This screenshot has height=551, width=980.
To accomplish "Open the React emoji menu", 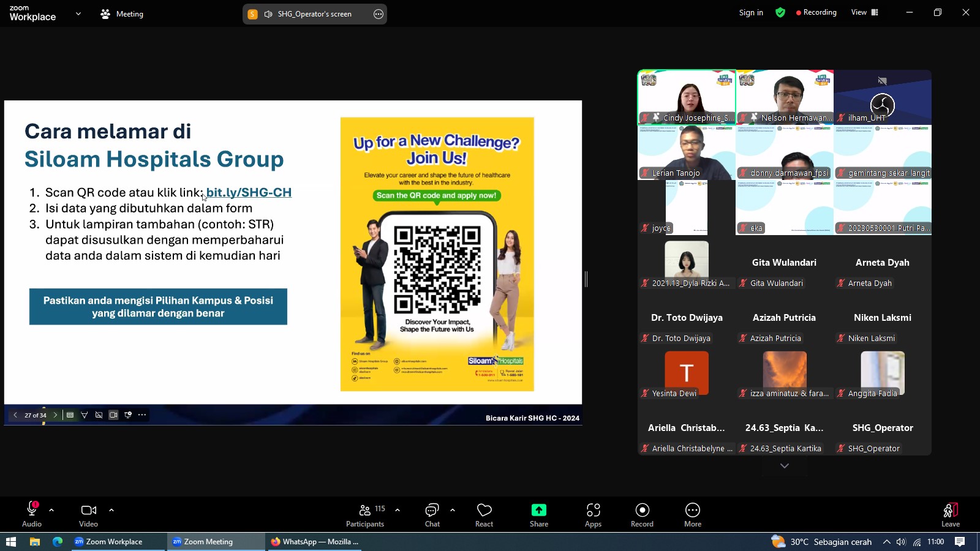I will (484, 515).
